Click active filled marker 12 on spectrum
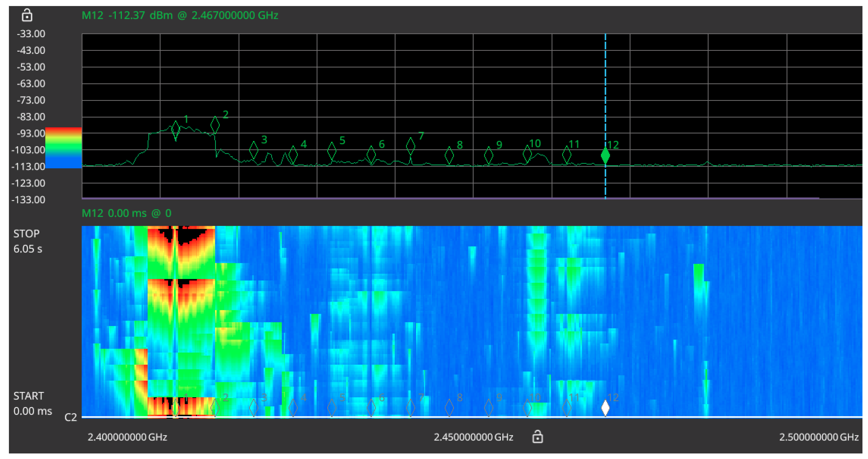The width and height of the screenshot is (868, 459). pos(605,156)
